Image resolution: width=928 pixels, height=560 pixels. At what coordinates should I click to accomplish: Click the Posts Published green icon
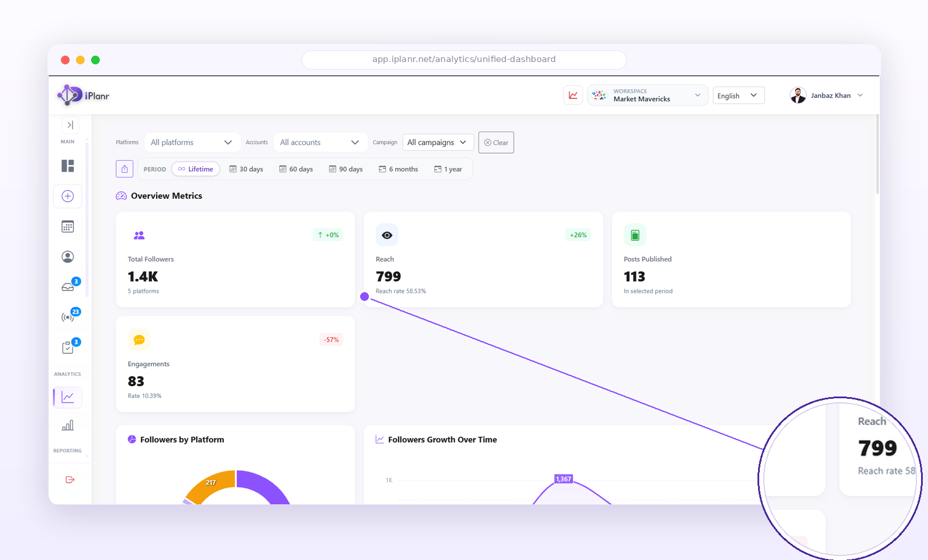pos(635,235)
